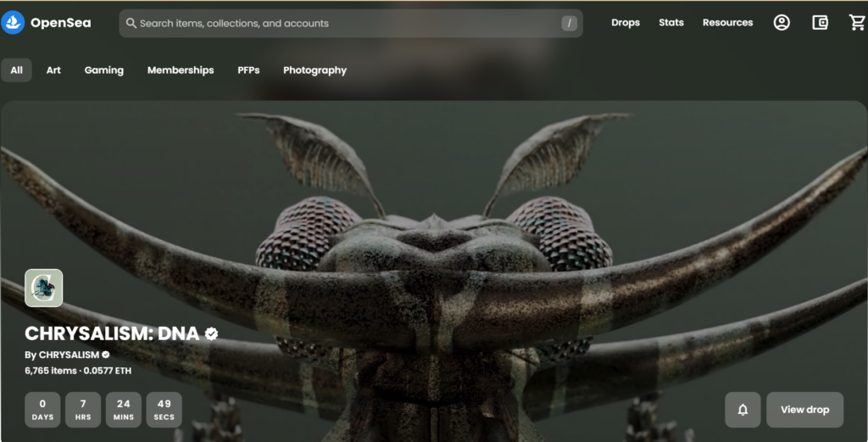Click the 49 SECS countdown box
Image resolution: width=868 pixels, height=442 pixels.
[164, 410]
